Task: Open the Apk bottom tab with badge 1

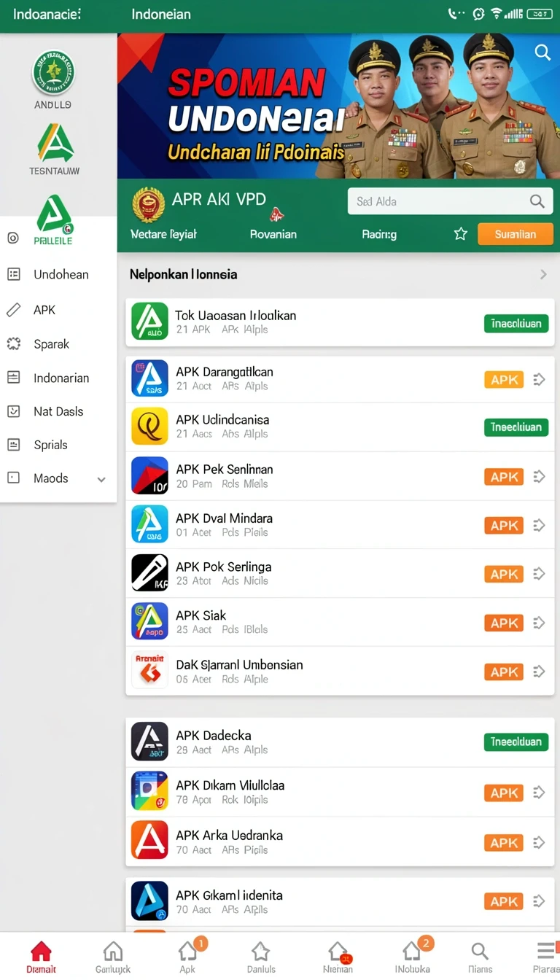Action: [188, 957]
